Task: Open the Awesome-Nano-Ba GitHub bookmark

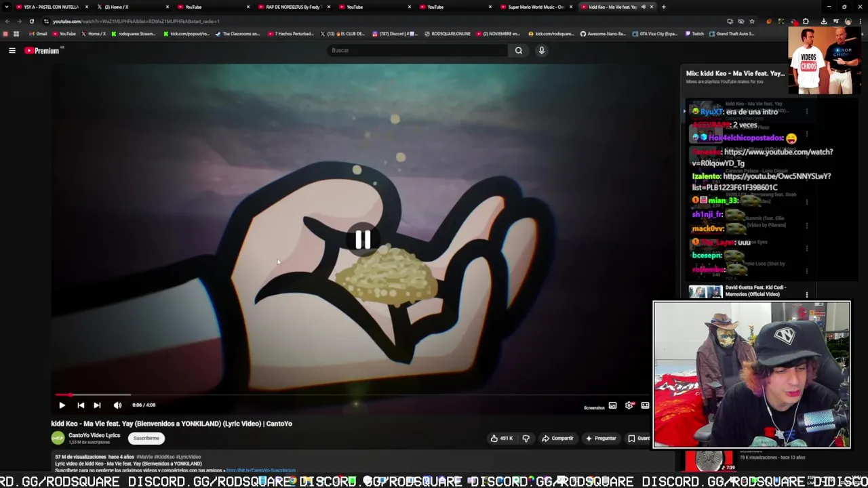Action: pos(603,34)
